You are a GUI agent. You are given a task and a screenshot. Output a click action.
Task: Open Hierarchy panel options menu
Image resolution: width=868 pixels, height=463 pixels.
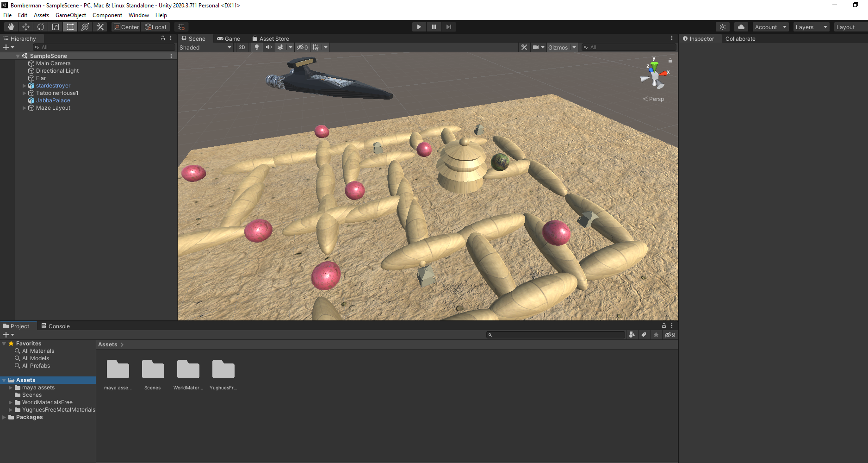click(x=171, y=38)
